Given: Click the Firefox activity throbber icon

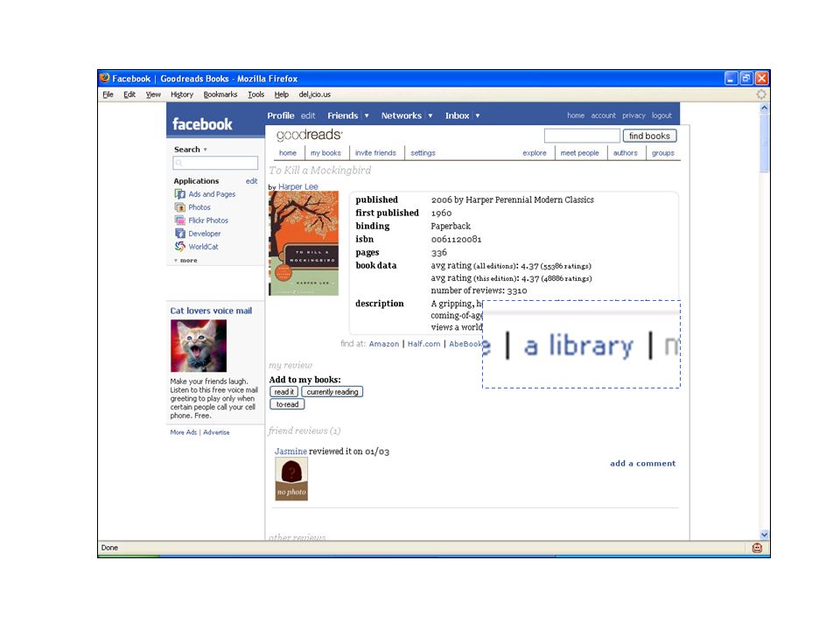Looking at the screenshot, I should (761, 94).
